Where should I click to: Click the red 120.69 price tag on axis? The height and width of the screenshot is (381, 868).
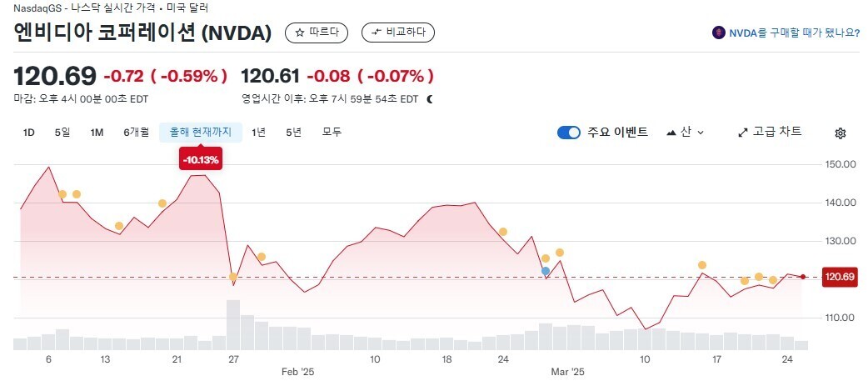(840, 277)
